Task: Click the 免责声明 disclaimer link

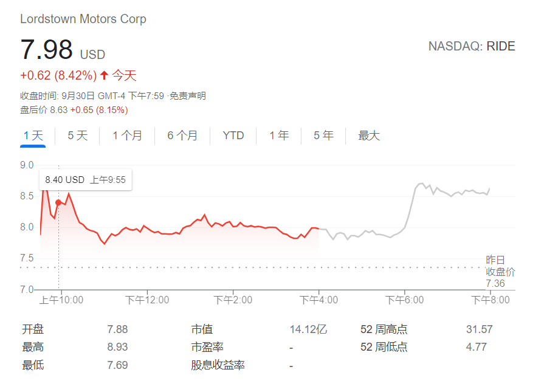Action: (188, 96)
